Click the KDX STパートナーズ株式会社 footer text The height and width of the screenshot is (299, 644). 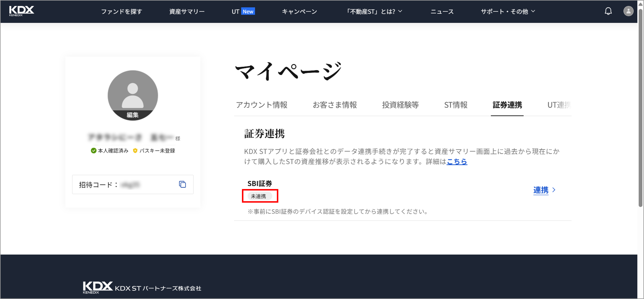pos(158,288)
